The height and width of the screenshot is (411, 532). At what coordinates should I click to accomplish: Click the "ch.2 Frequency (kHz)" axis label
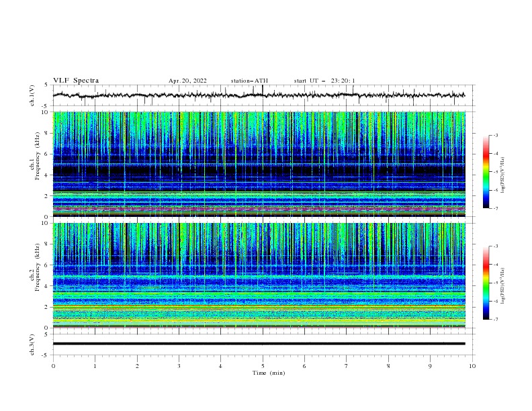pos(35,267)
